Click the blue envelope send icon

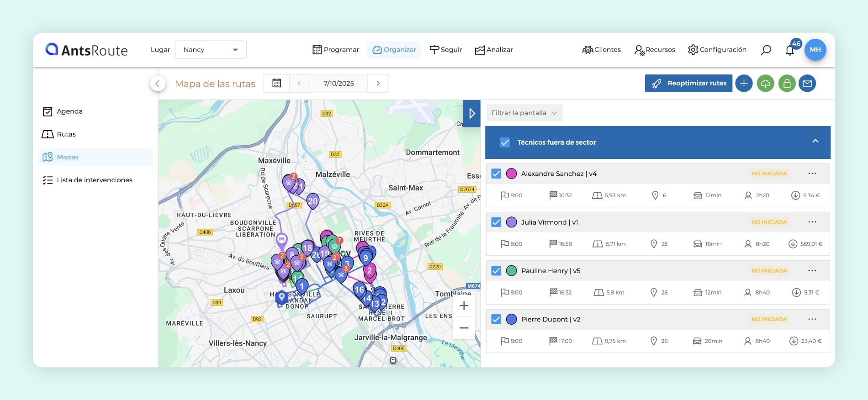[x=807, y=84]
